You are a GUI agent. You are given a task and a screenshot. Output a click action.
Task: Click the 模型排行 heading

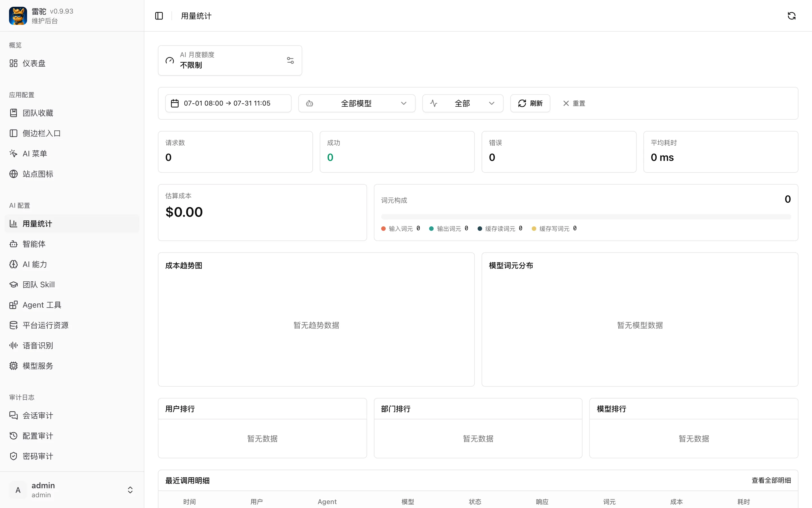coord(611,409)
